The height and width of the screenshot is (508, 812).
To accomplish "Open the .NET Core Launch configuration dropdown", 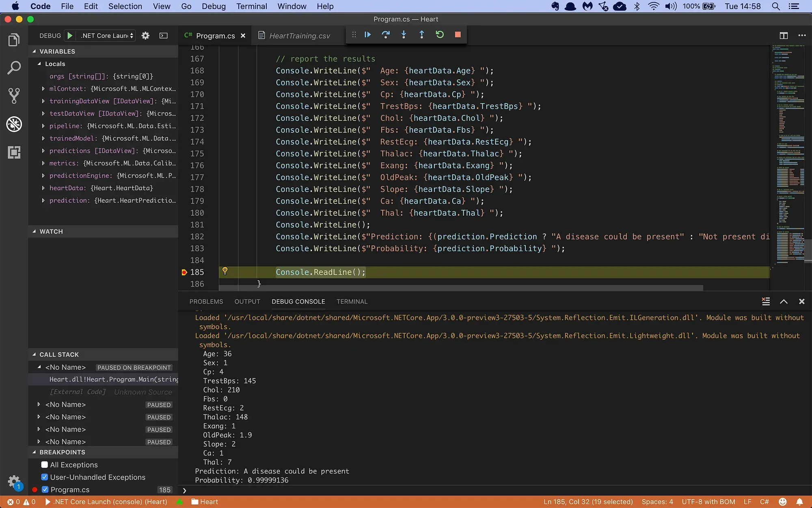I will [x=106, y=35].
